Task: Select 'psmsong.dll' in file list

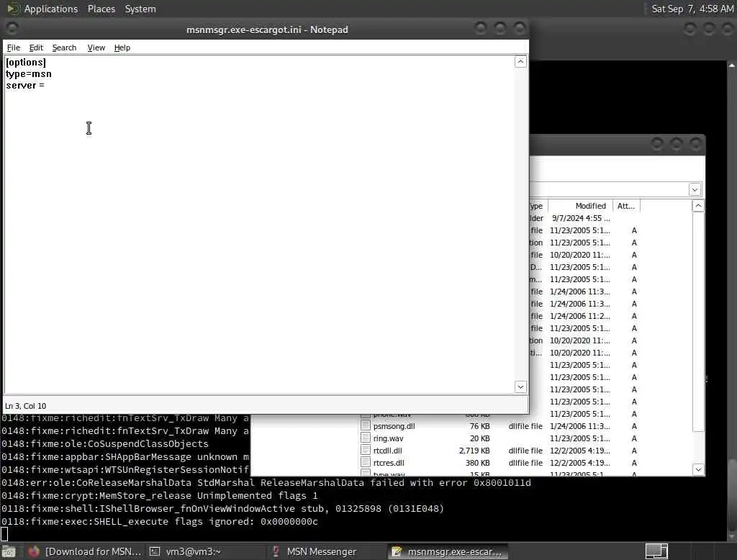Action: coord(394,426)
